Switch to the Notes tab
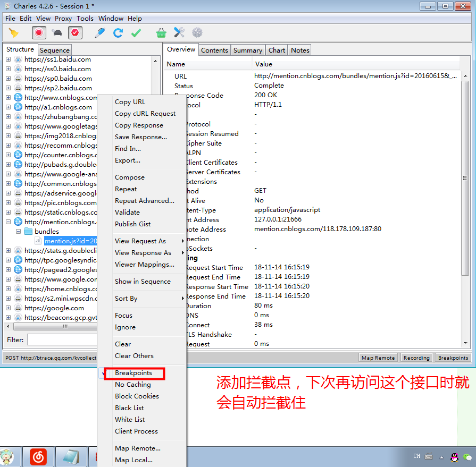Image resolution: width=476 pixels, height=467 pixels. [300, 50]
